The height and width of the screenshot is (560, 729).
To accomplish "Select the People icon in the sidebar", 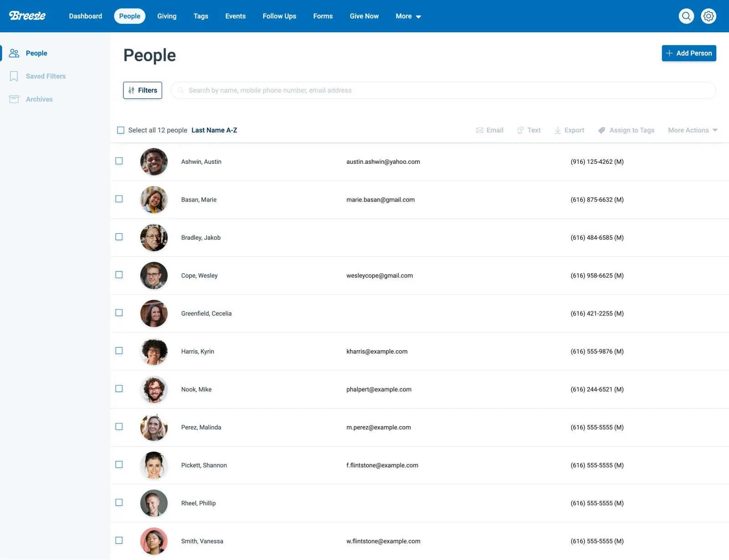I will 14,53.
